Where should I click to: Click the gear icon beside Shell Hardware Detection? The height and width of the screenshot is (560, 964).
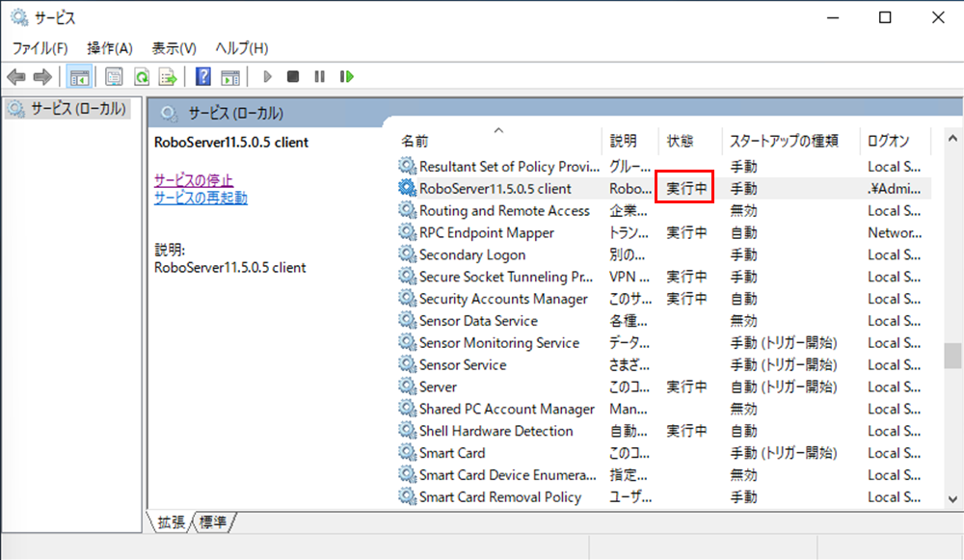(407, 430)
